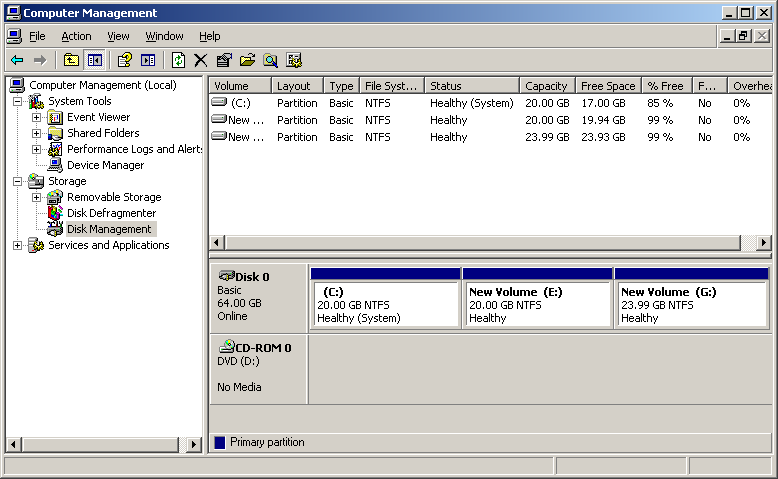This screenshot has height=479, width=778.
Task: Click the 23.99 GB capacity cell
Action: (x=547, y=137)
